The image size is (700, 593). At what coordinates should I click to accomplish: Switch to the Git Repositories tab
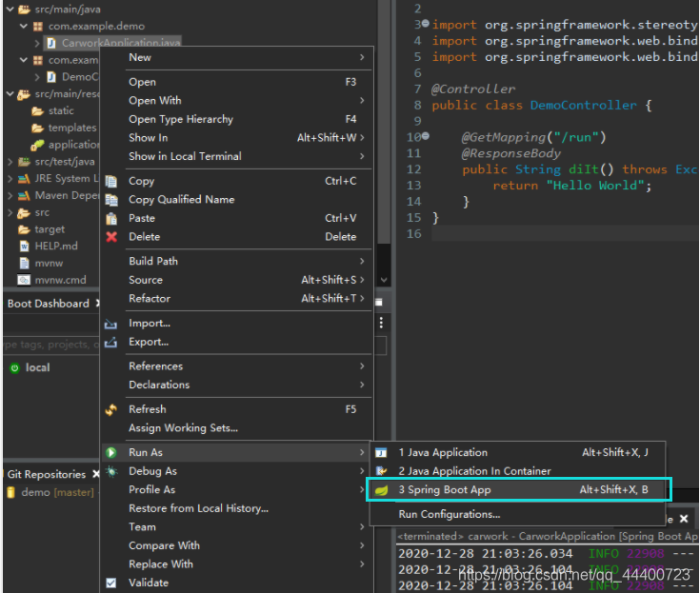coord(47,474)
